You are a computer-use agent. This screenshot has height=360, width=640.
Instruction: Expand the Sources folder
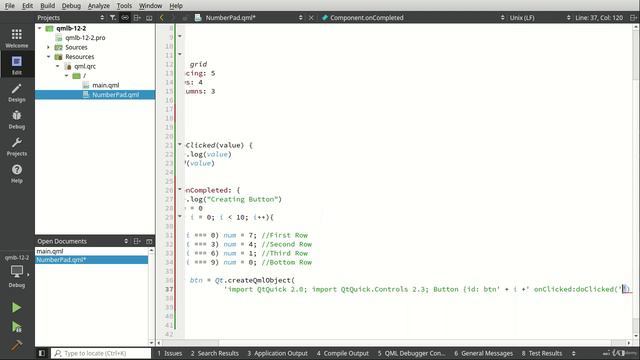[x=48, y=47]
